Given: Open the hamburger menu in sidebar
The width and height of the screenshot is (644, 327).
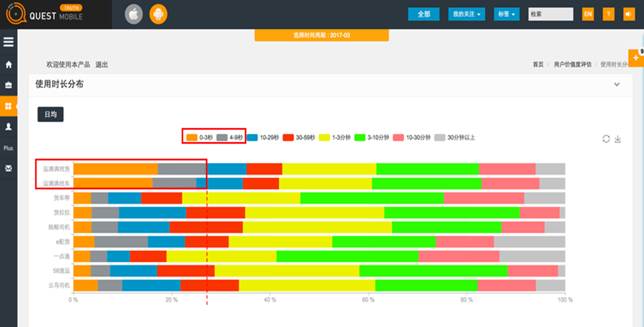Looking at the screenshot, I should click(x=8, y=42).
